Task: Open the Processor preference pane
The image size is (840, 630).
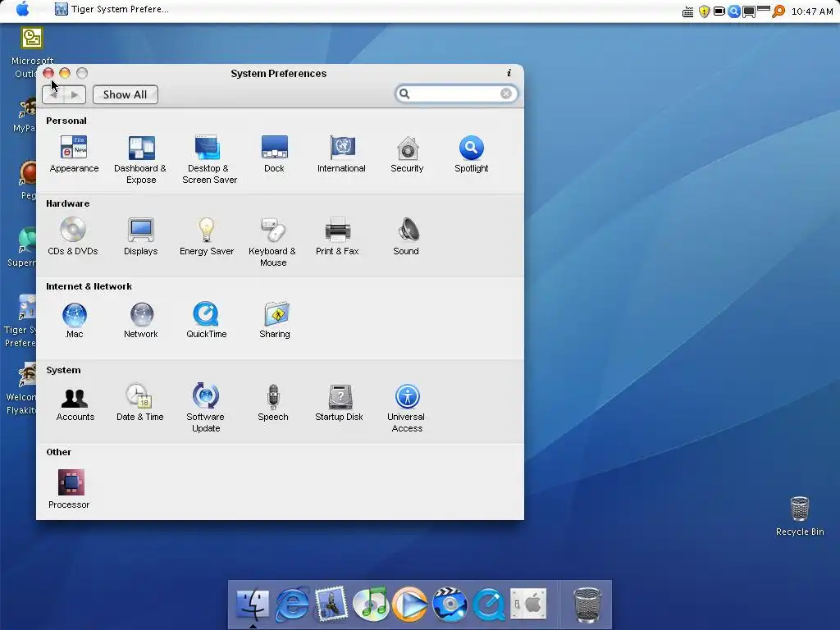Action: point(70,489)
